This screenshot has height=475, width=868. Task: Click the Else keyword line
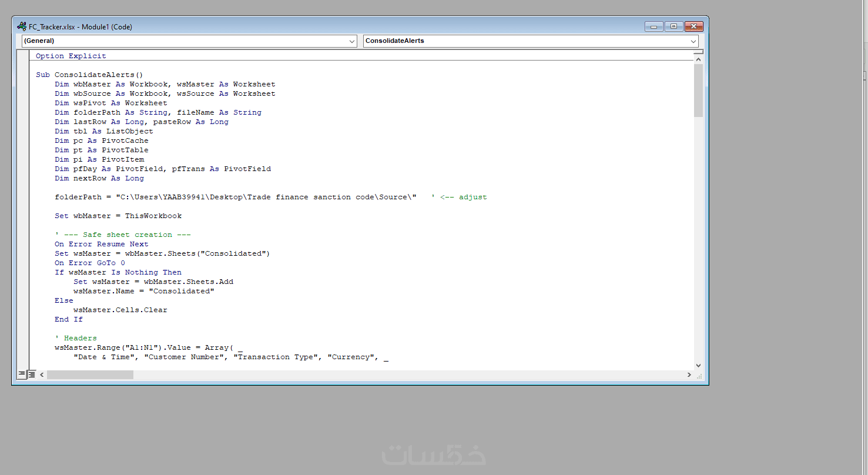(64, 300)
